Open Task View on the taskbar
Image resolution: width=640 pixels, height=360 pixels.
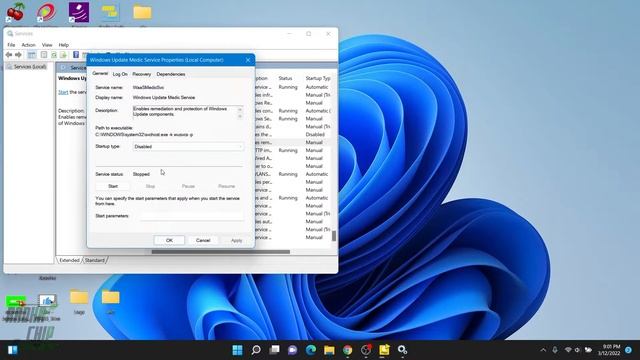(274, 350)
